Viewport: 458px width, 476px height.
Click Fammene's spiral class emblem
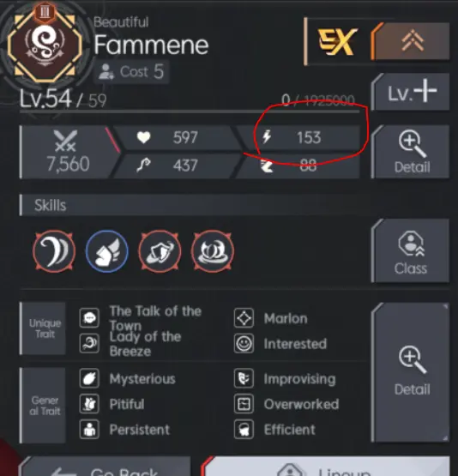45,46
